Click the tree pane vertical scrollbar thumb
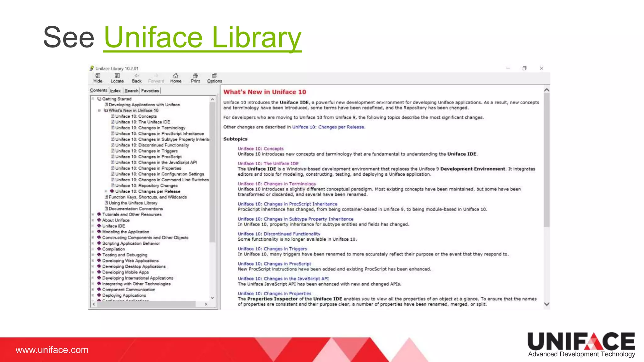Image resolution: width=644 pixels, height=362 pixels. pos(212,172)
